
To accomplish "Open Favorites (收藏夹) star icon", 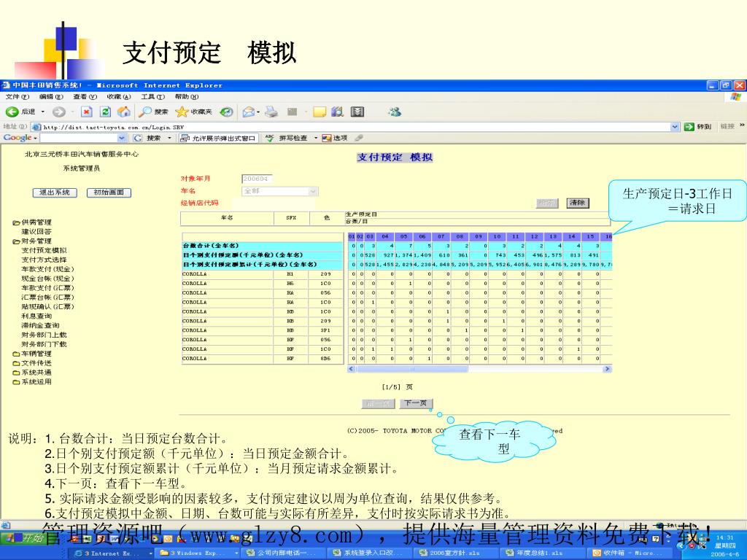I will pyautogui.click(x=182, y=112).
